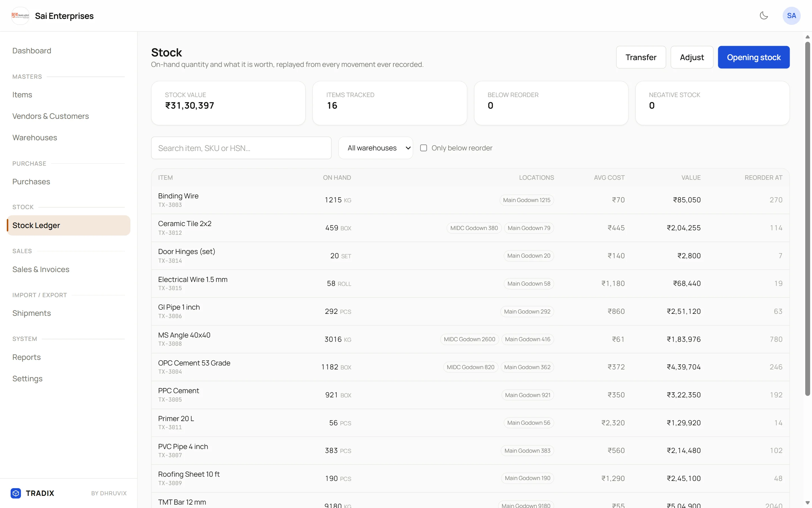Click MIDC Godown 2600 chip
The image size is (812, 508).
[469, 339]
